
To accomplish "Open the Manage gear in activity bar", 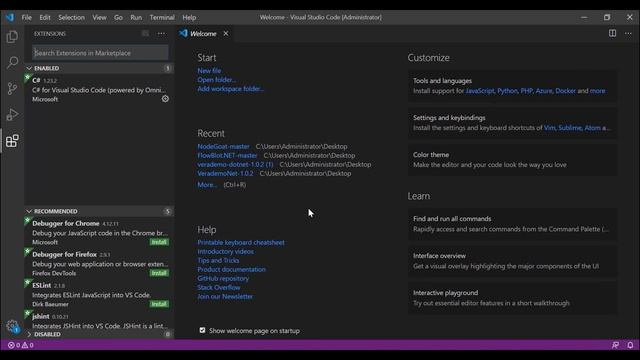I will (x=12, y=326).
